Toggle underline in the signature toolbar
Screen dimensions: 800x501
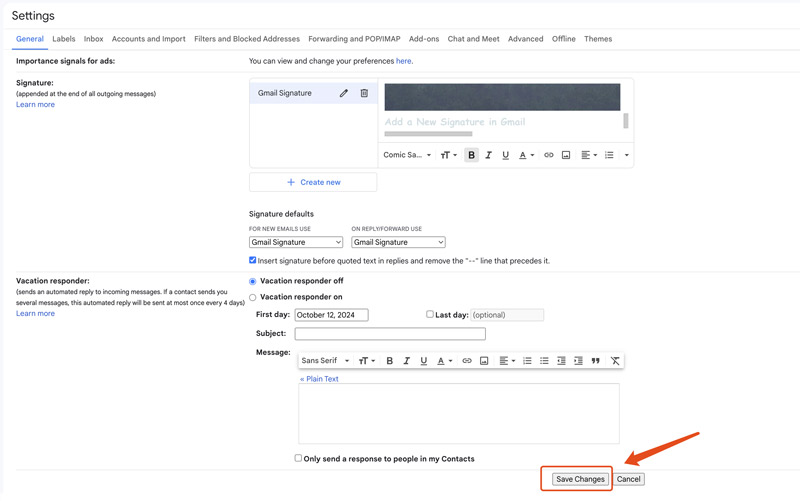[505, 155]
